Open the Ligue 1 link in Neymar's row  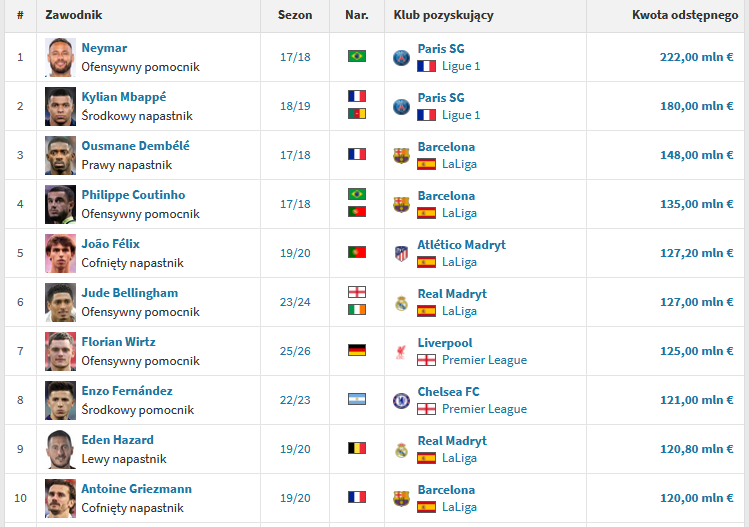coord(460,66)
